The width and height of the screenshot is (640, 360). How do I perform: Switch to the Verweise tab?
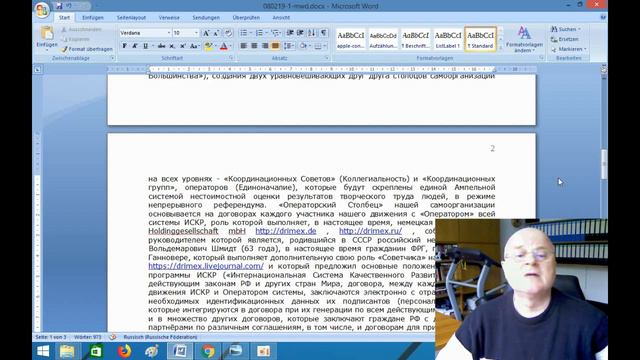tap(169, 18)
